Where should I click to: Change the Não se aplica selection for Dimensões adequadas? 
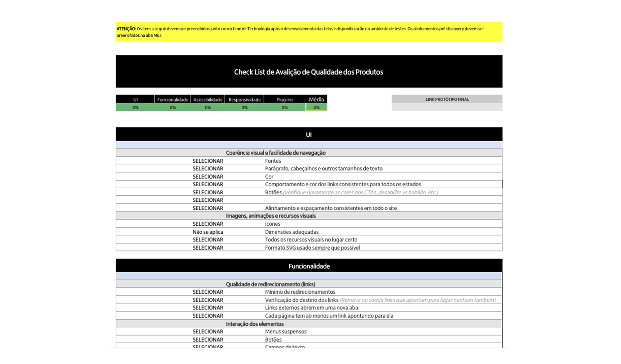208,232
